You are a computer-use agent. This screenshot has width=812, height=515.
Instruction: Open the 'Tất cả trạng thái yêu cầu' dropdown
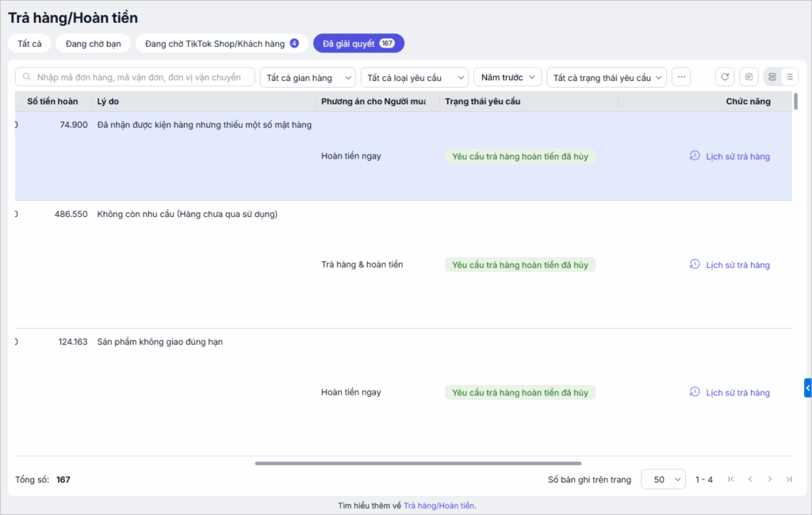[x=607, y=77]
